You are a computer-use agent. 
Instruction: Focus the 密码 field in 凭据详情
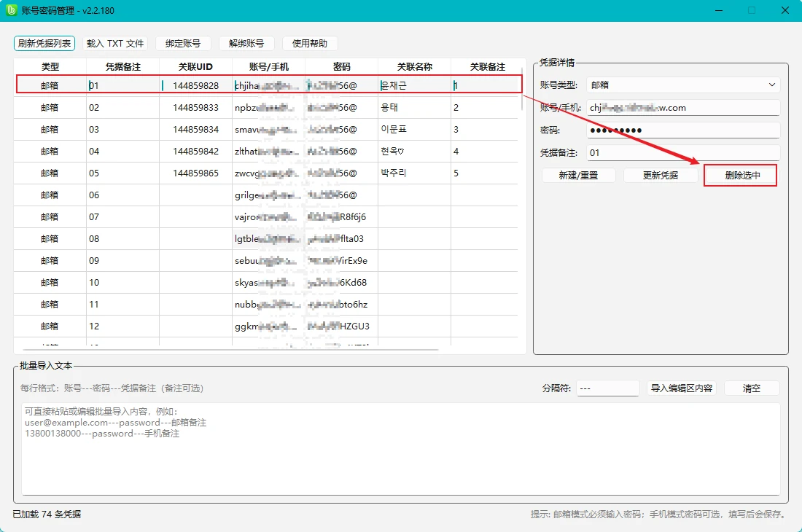tap(683, 130)
